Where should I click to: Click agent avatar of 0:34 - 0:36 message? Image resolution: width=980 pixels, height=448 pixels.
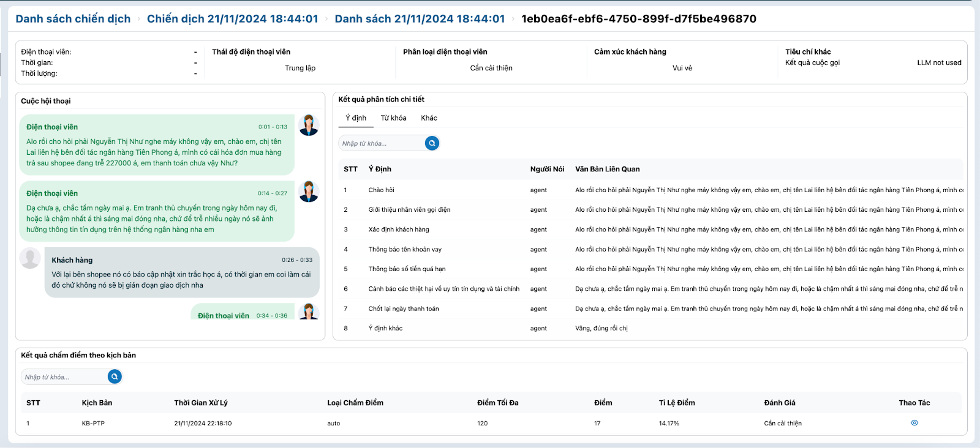[x=309, y=312]
